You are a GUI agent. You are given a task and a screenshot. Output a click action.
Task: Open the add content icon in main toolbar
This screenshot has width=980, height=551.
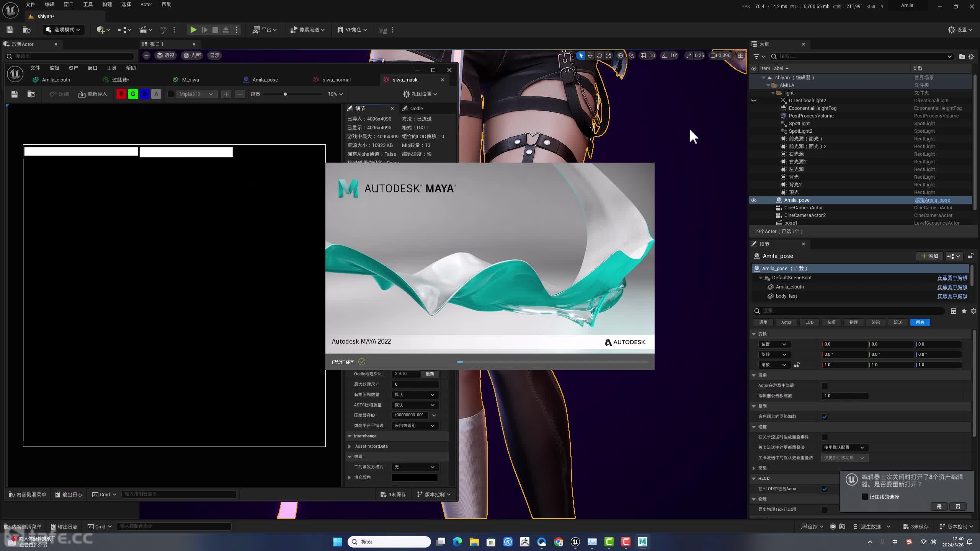point(103,30)
